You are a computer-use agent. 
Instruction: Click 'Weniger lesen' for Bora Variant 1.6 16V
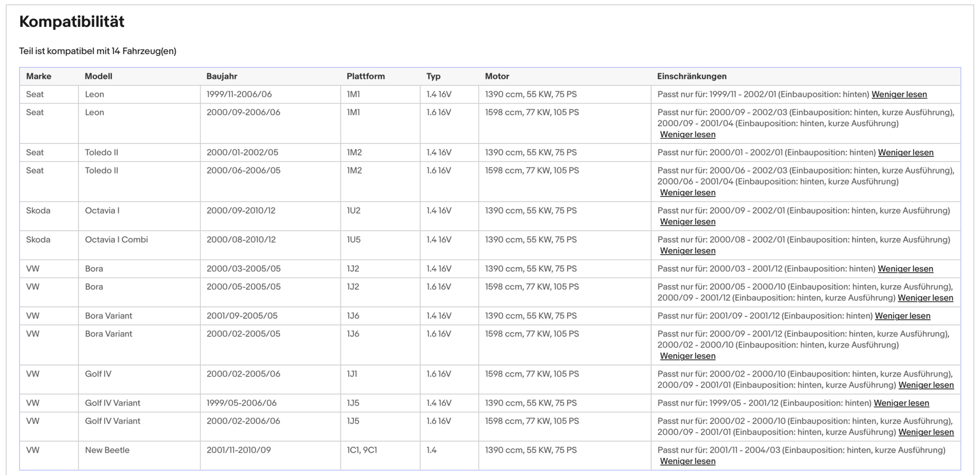click(687, 356)
